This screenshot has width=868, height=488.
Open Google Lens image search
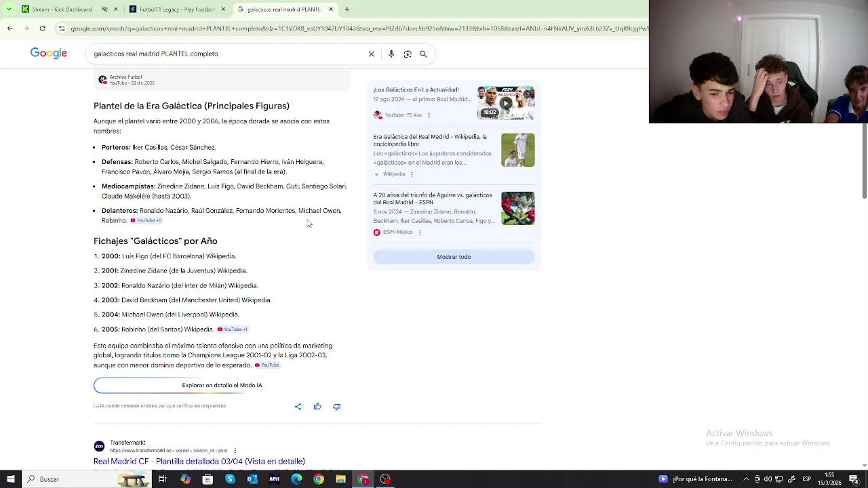coord(408,54)
